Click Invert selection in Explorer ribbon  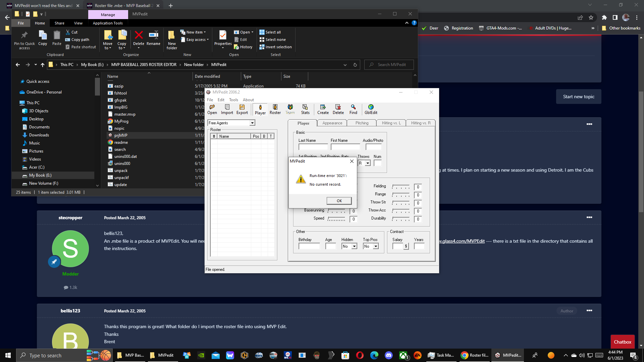coord(275,47)
